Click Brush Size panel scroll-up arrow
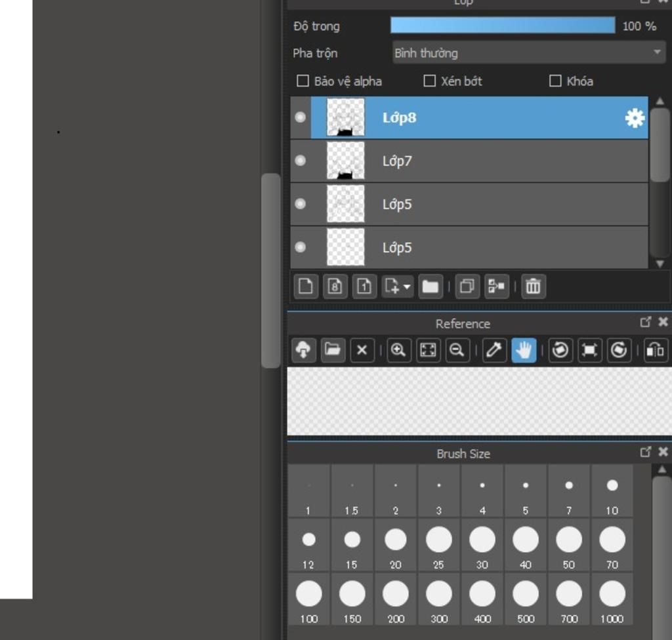Screen dimensions: 672x640 [x=662, y=470]
